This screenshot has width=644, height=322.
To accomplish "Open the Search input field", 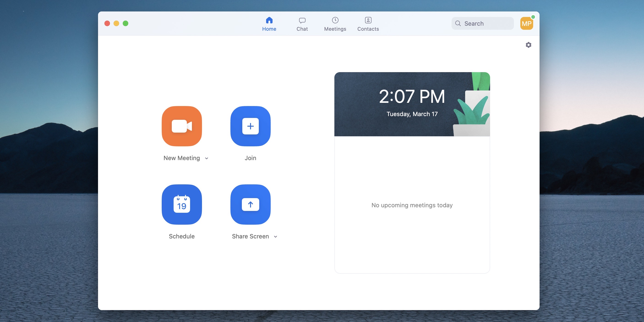I will point(483,23).
